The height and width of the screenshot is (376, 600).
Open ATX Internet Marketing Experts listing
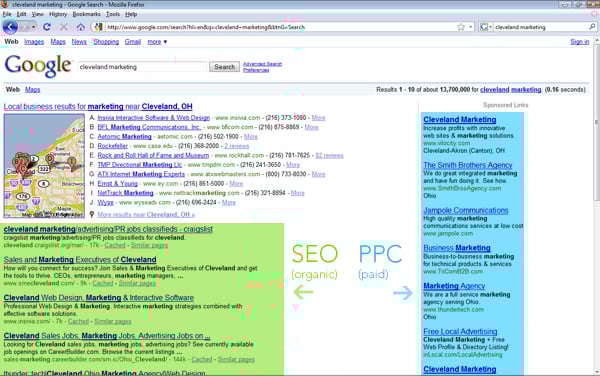click(x=141, y=174)
